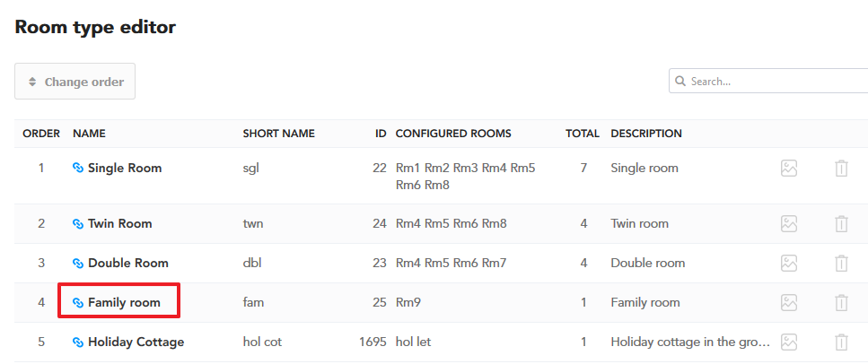Viewport: 868px width, 364px height.
Task: Click the ORDER column header
Action: click(41, 134)
